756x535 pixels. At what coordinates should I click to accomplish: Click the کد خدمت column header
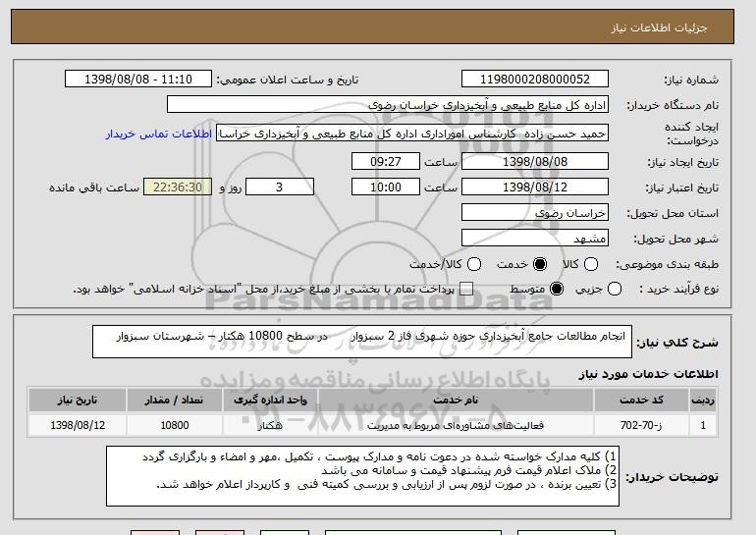641,401
